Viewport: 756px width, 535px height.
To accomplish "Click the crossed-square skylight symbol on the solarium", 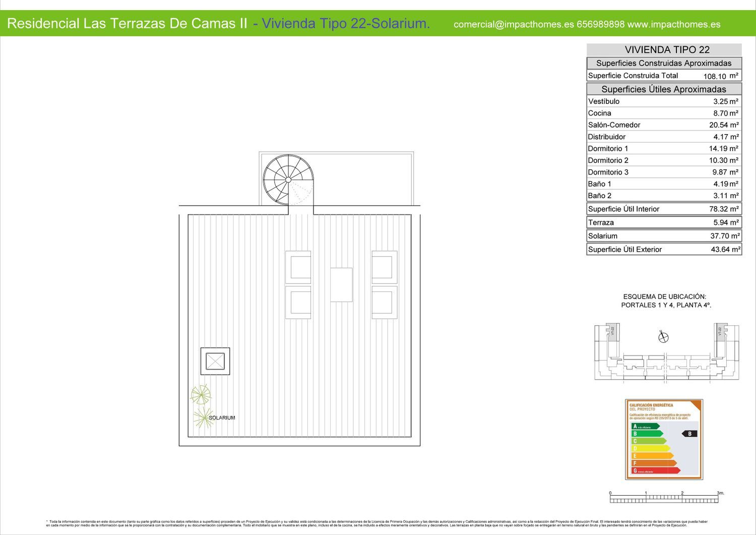I will (215, 361).
